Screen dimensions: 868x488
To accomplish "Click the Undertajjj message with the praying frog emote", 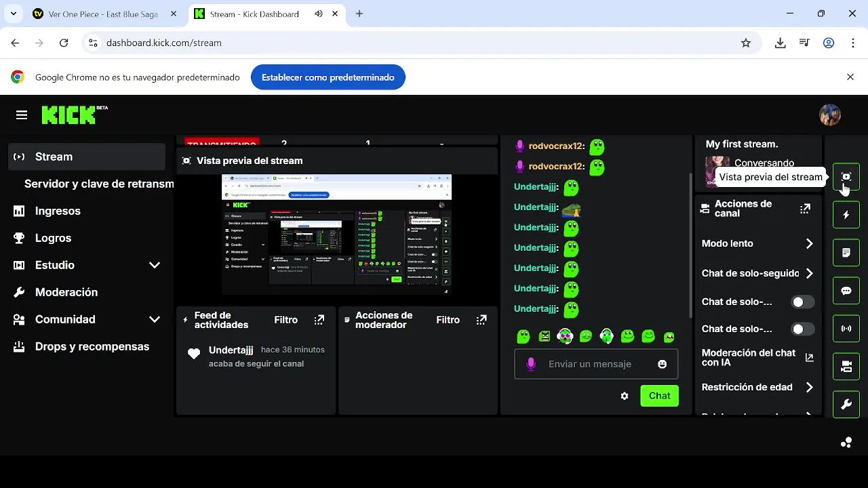I will pyautogui.click(x=548, y=207).
